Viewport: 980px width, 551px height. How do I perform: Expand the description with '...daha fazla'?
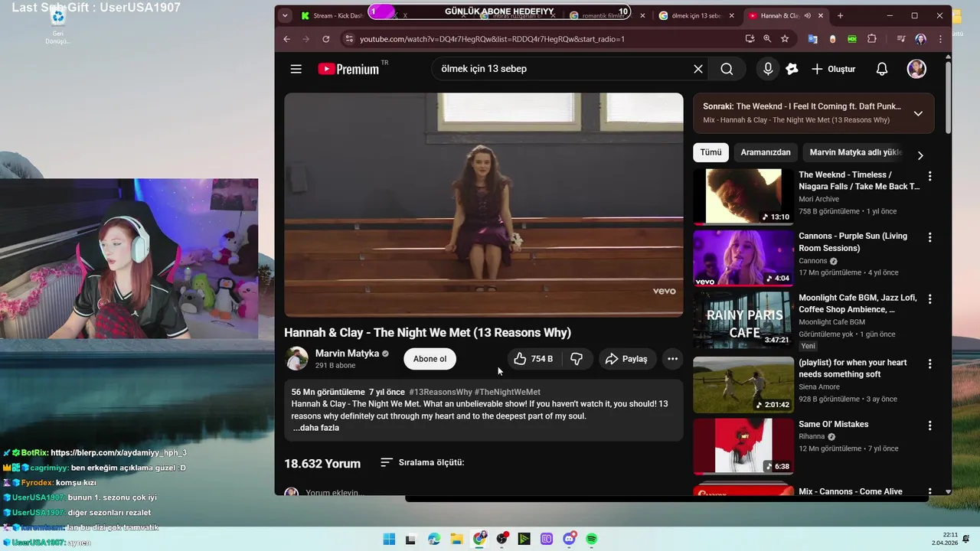coord(315,428)
